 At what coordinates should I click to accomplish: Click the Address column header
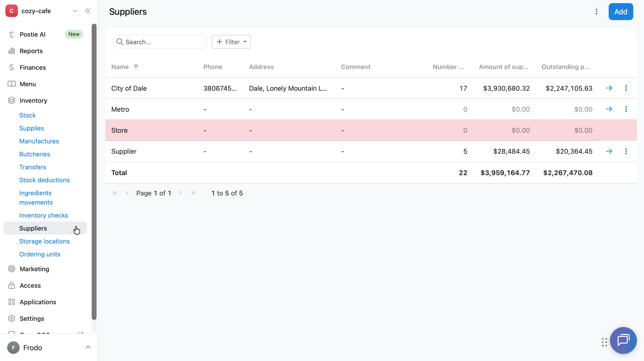coord(261,67)
